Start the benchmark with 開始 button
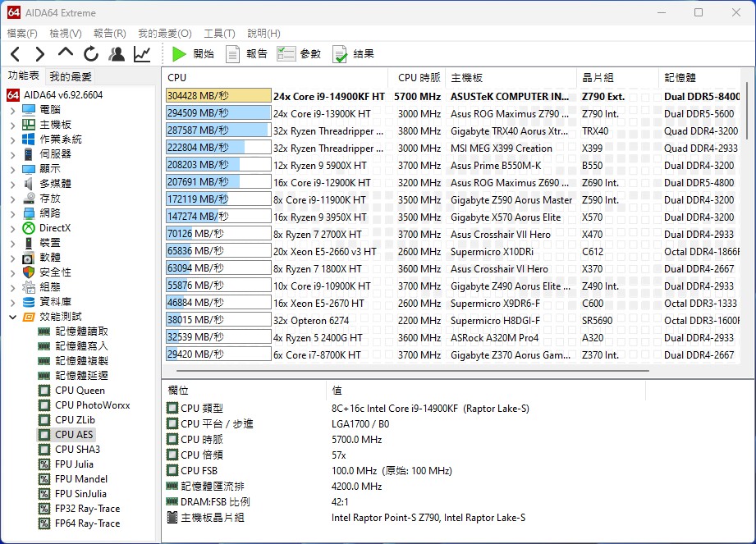 coord(193,54)
